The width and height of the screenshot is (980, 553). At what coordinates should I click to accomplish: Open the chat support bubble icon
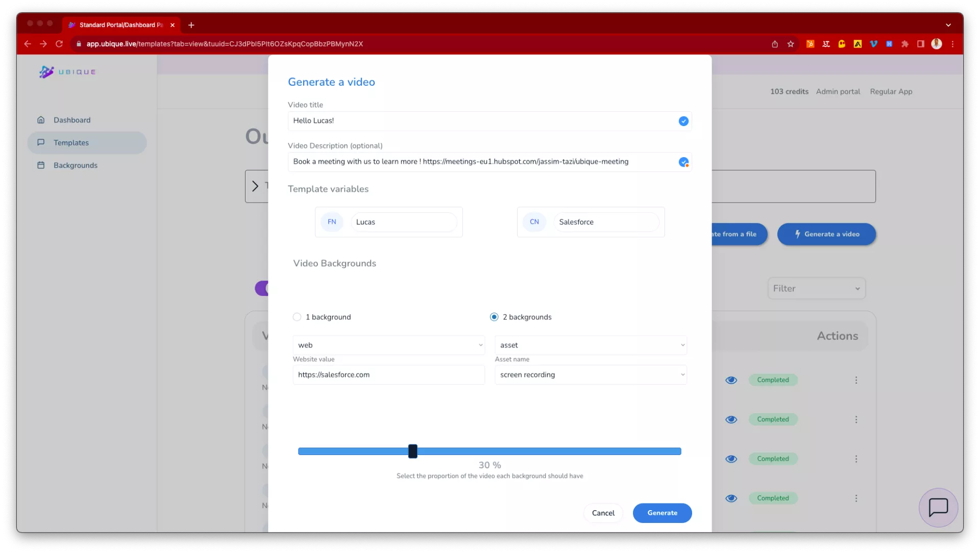[x=938, y=508]
